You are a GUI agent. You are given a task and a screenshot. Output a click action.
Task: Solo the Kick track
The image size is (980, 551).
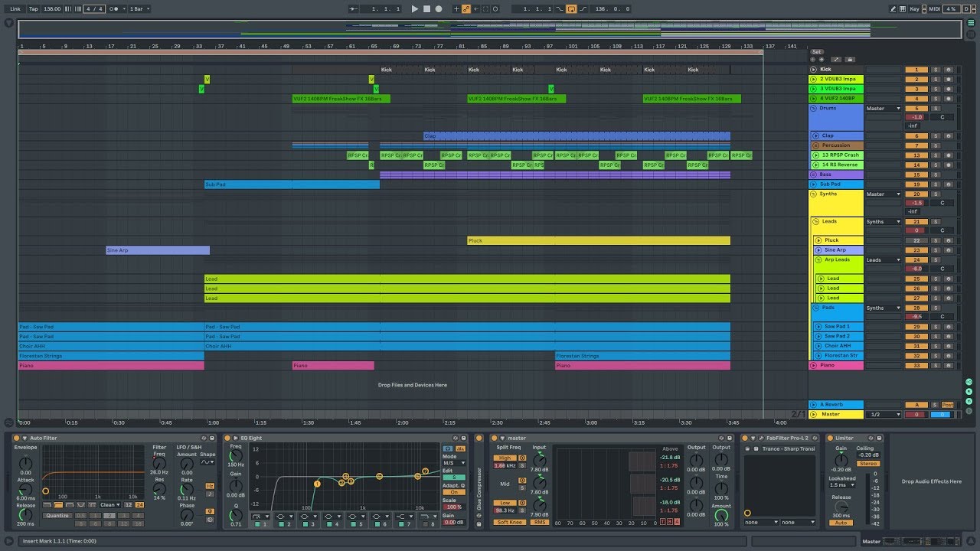[935, 70]
